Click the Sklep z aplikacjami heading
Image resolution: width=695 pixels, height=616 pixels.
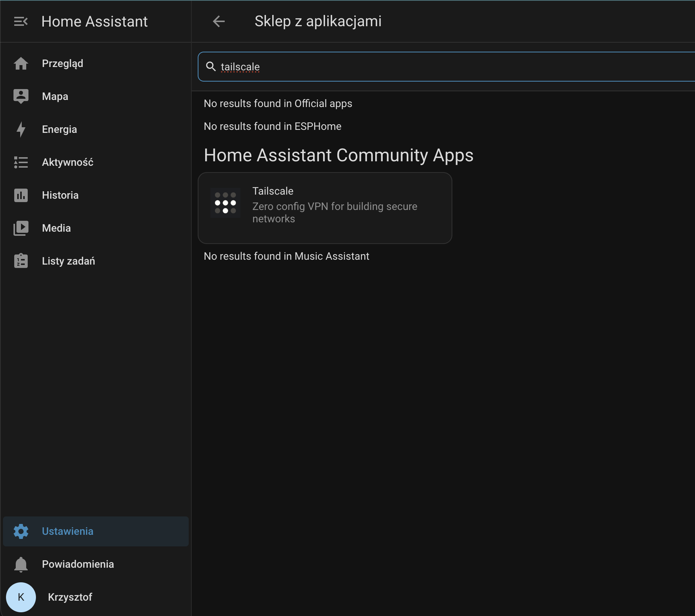tap(318, 21)
